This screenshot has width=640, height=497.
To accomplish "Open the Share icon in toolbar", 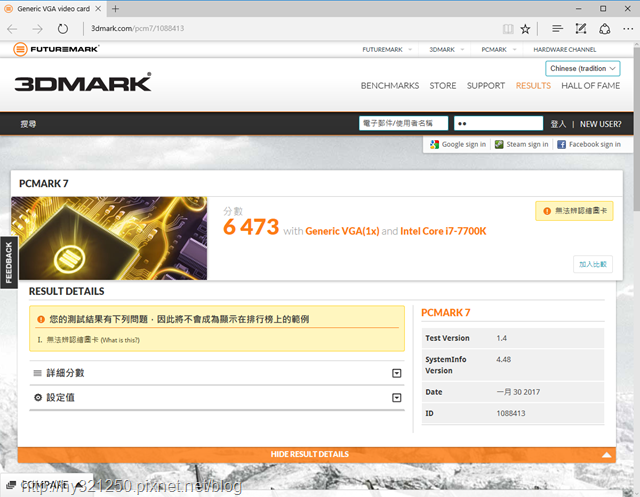I will pyautogui.click(x=604, y=29).
